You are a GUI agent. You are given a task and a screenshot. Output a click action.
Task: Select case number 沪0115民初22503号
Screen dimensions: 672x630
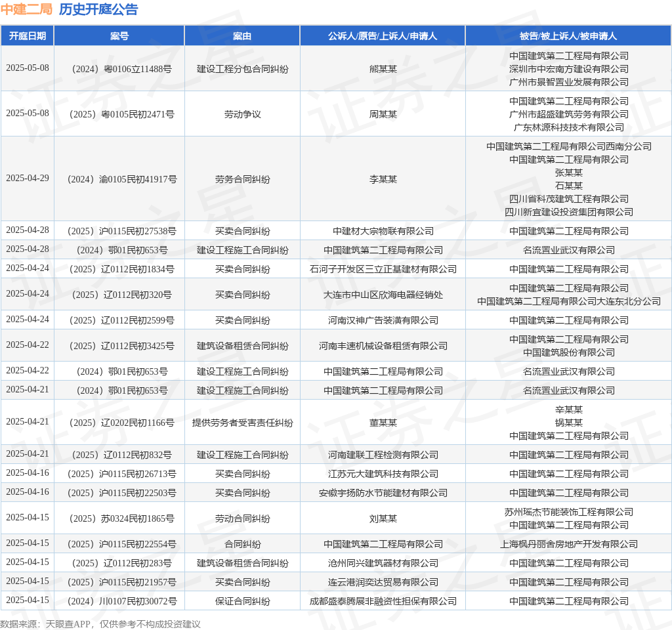[x=121, y=493]
